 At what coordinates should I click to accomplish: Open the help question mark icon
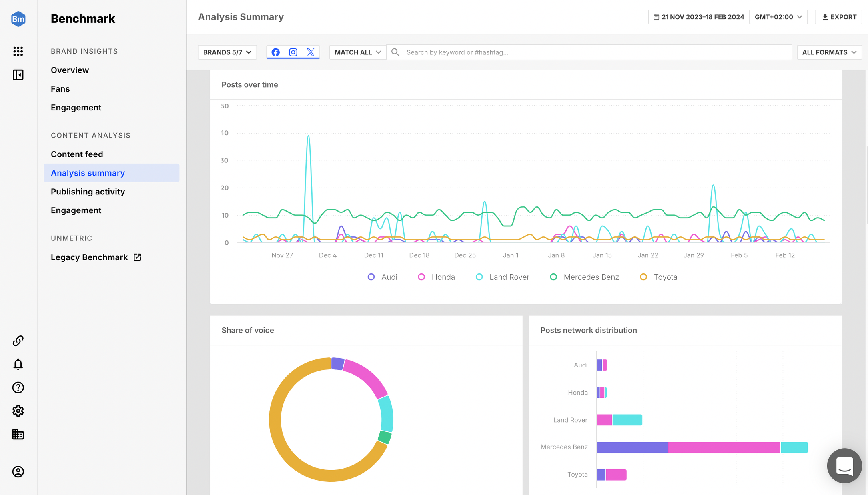pyautogui.click(x=18, y=387)
